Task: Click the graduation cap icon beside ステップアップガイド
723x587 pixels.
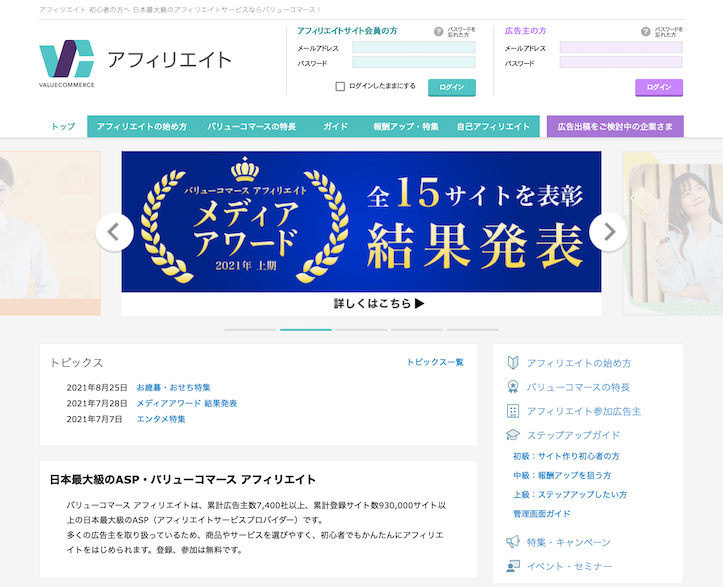Action: coord(513,435)
